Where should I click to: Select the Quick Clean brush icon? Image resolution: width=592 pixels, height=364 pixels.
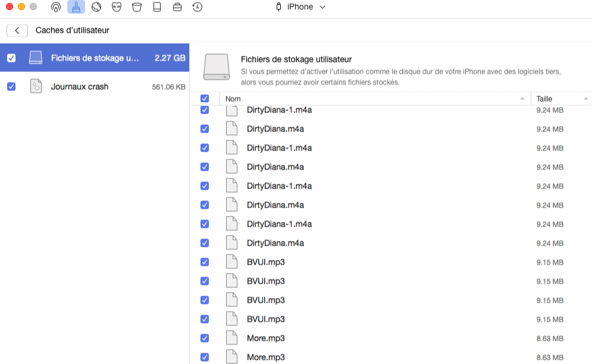pyautogui.click(x=76, y=7)
